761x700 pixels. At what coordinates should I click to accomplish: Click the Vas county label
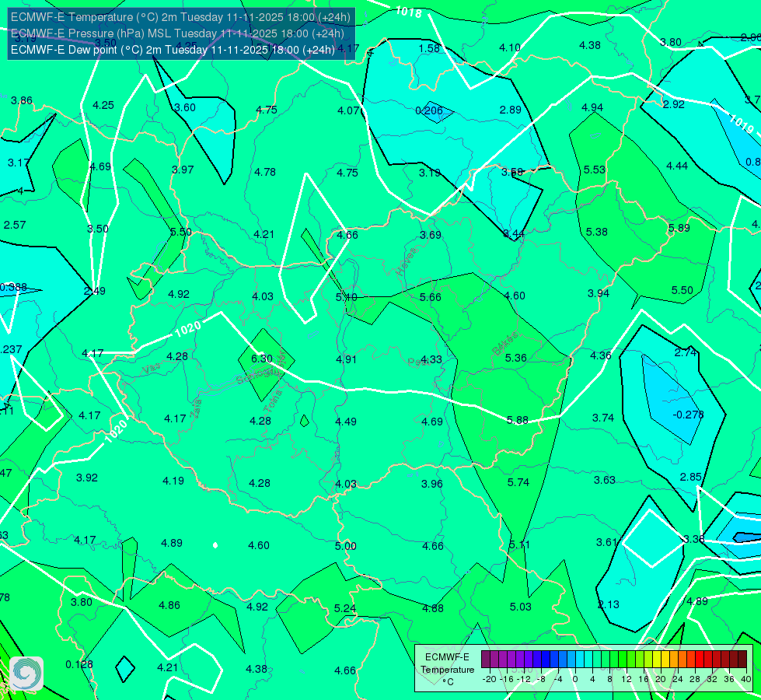coord(151,369)
